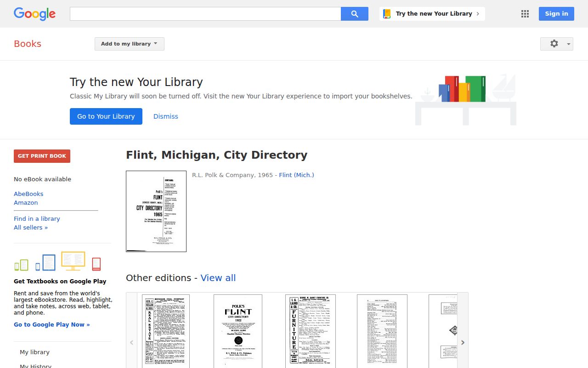Open the AbeBooks seller link
Viewport: 588px width, 368px height.
point(28,194)
